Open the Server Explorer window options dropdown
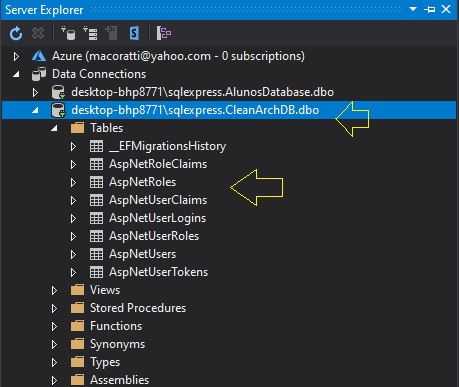This screenshot has height=387, width=459. (413, 9)
